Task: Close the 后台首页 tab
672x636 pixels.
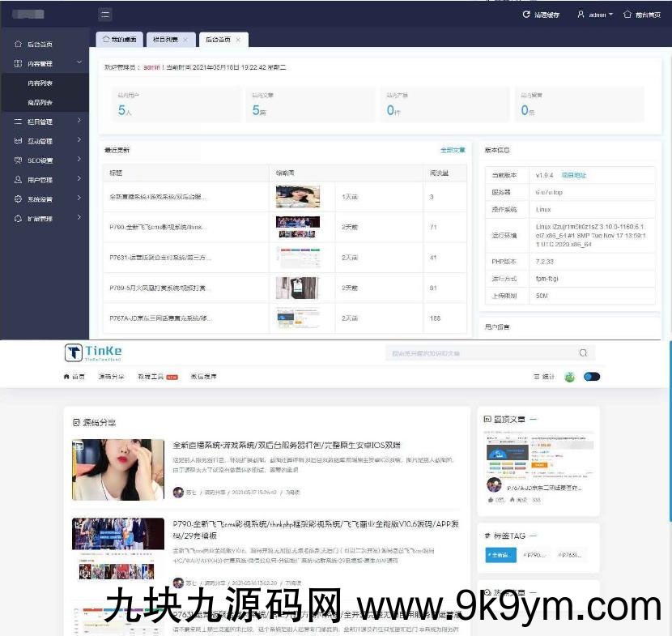Action: [x=238, y=39]
